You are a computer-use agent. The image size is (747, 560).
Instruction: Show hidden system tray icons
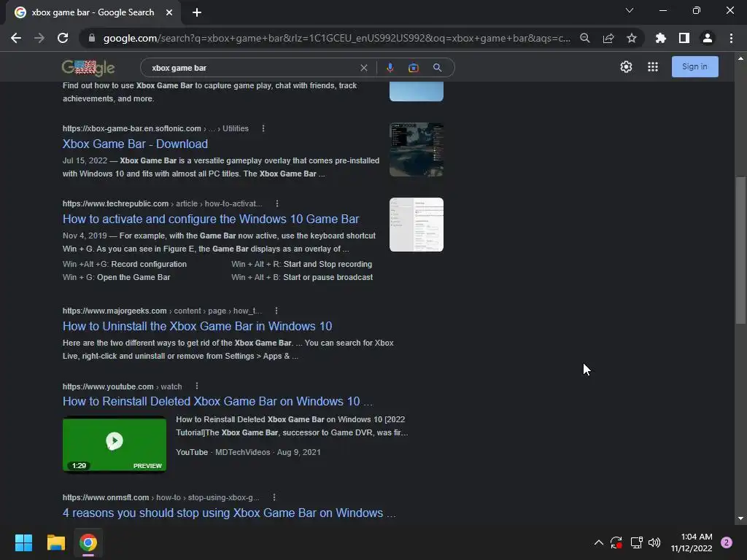click(x=599, y=542)
